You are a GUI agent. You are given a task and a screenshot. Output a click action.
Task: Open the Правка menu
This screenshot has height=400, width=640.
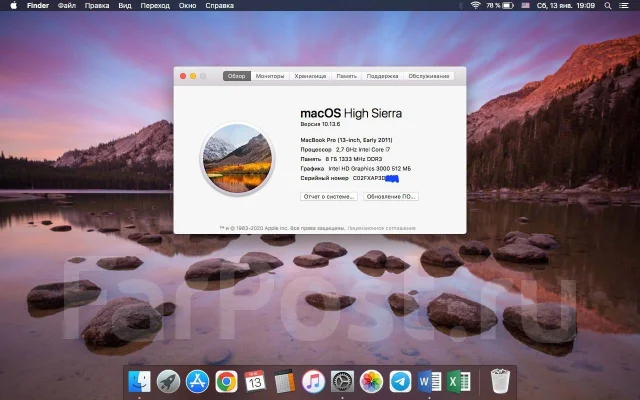pos(97,6)
